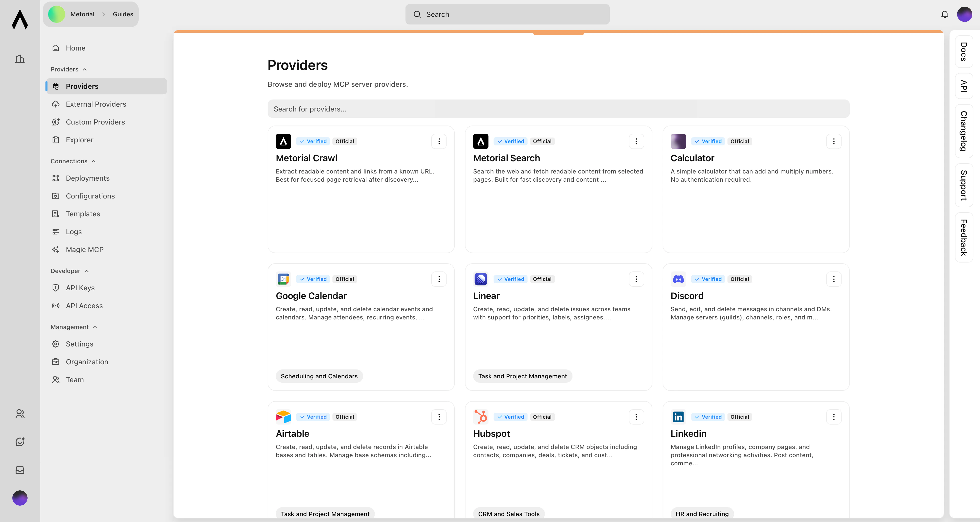Click the dashboard building icon in left rail
Screen dimensions: 980x522
click(20, 59)
